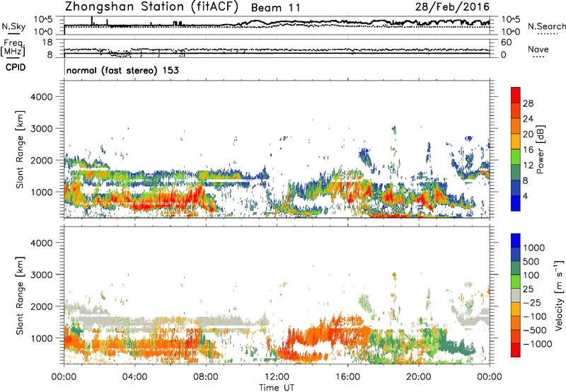Viewport: 566px width, 392px height.
Task: Click the '60' Nave axis value
Action: [x=506, y=42]
